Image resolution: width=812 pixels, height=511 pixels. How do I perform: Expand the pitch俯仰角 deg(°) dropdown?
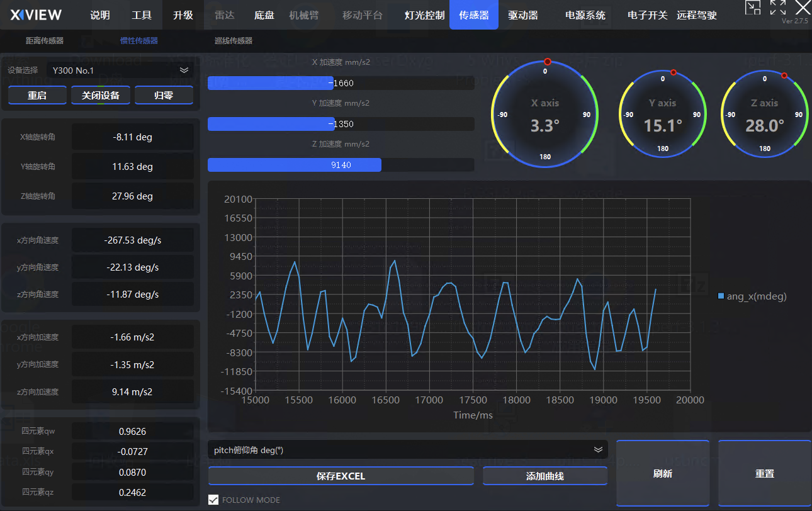(407, 450)
